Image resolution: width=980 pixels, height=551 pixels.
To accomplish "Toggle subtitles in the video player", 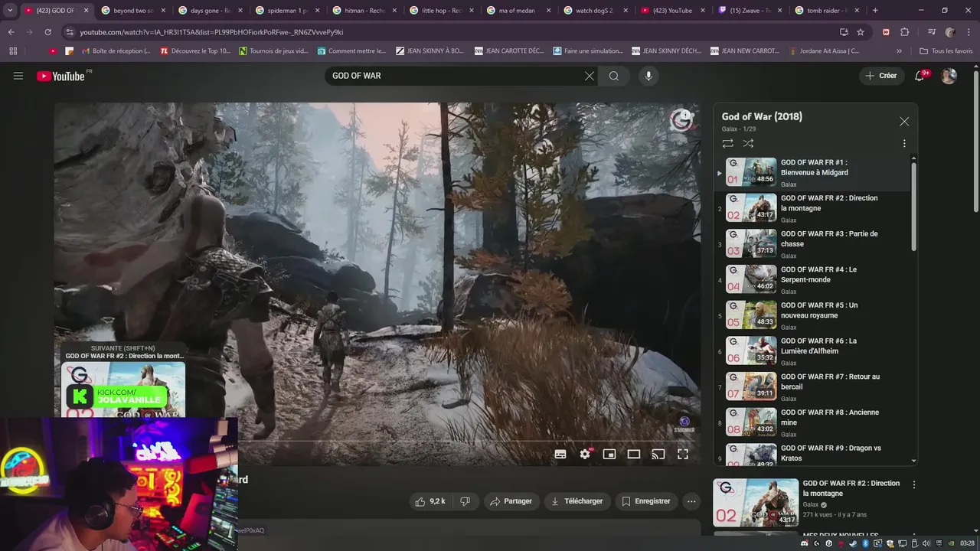I will [x=560, y=454].
